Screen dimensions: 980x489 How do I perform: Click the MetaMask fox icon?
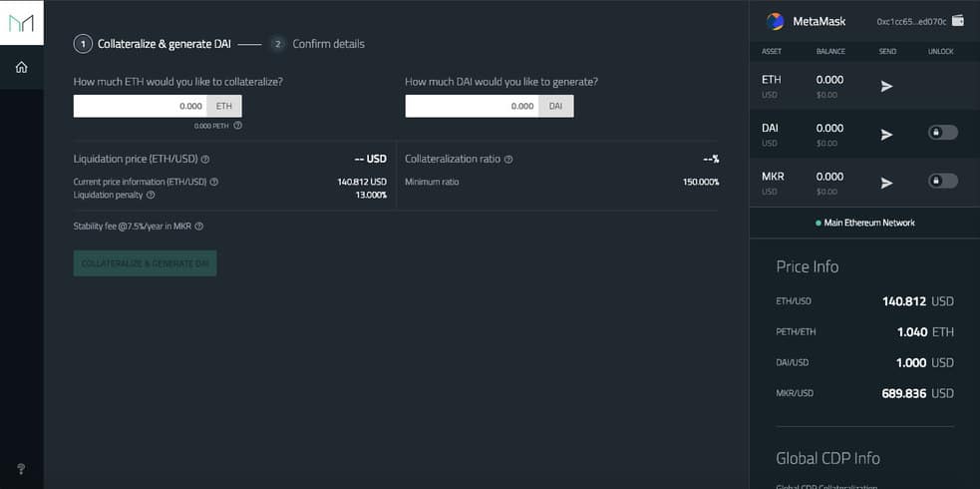tap(775, 21)
